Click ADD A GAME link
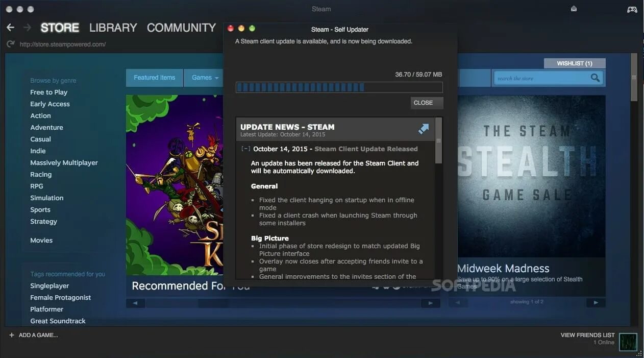This screenshot has width=644, height=358. click(x=38, y=335)
